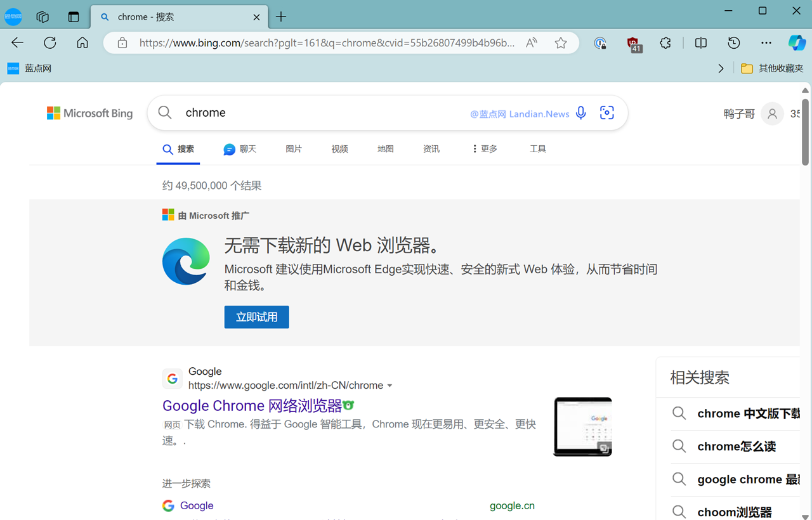Click the 立即试用 button
Viewport: 812px width, 520px height.
[257, 317]
